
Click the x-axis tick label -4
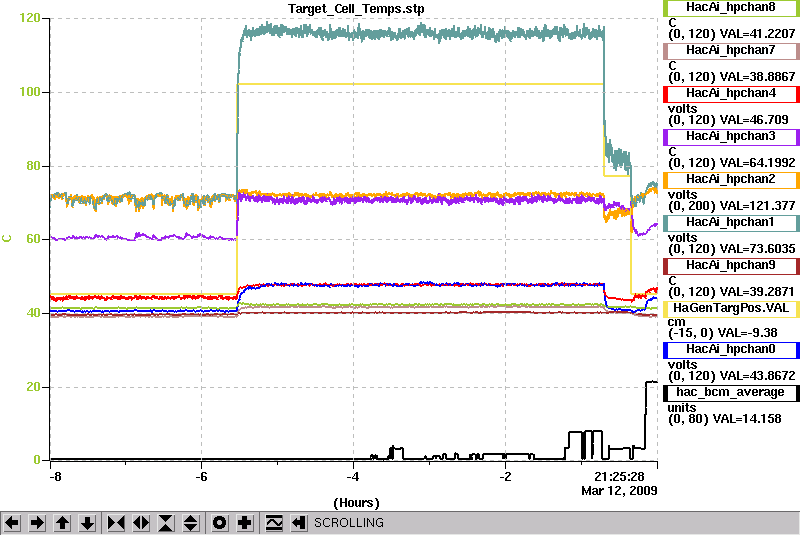coord(353,477)
